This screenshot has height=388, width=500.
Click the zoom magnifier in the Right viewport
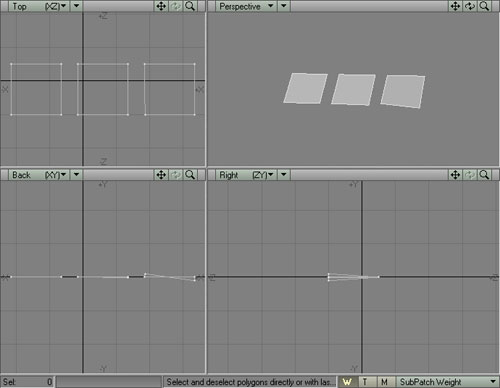484,175
